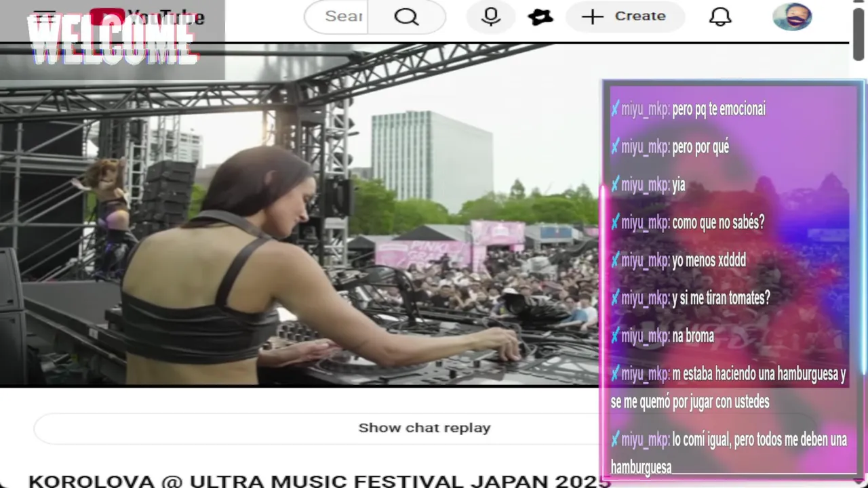868x488 pixels.
Task: Click the video title KOROLOVA @ ULTRA MUSIC FESTIVAL
Action: [319, 481]
